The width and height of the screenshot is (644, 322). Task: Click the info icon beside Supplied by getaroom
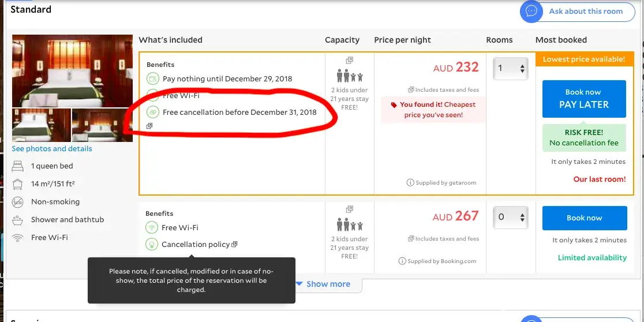tap(410, 183)
